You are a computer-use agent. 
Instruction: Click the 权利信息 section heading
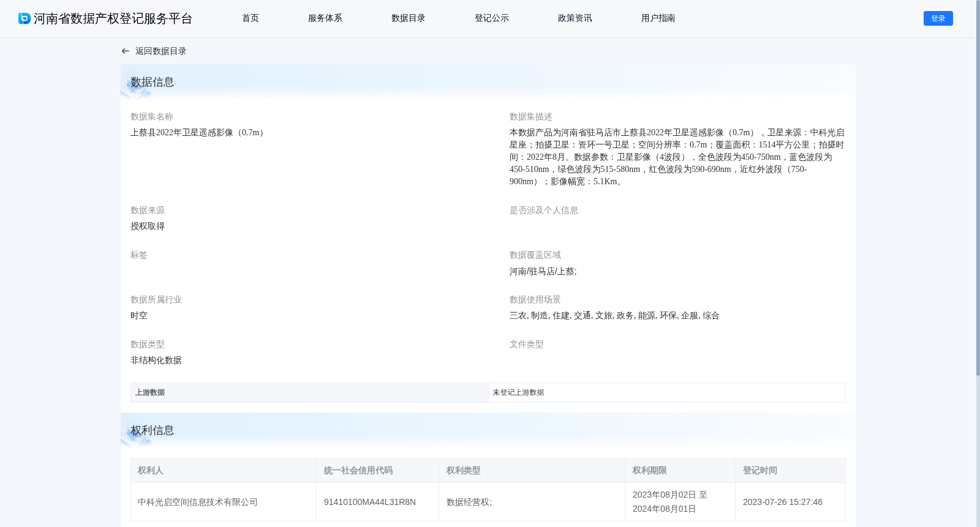point(153,430)
